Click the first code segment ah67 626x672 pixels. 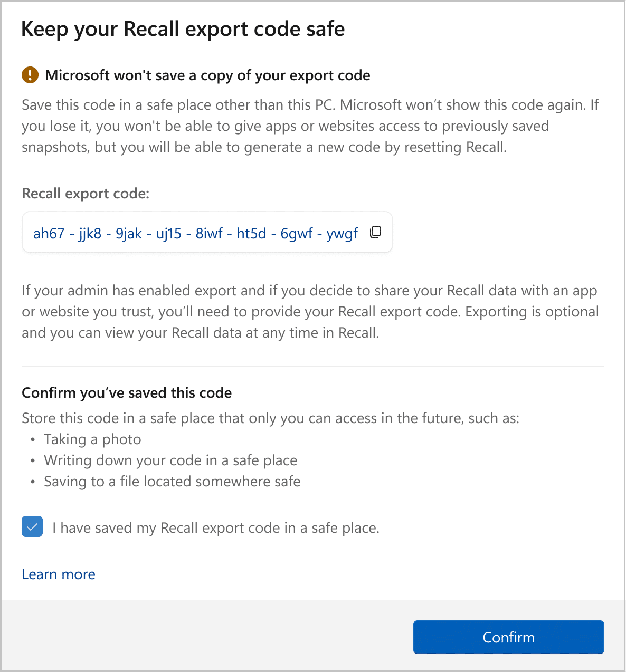[49, 233]
